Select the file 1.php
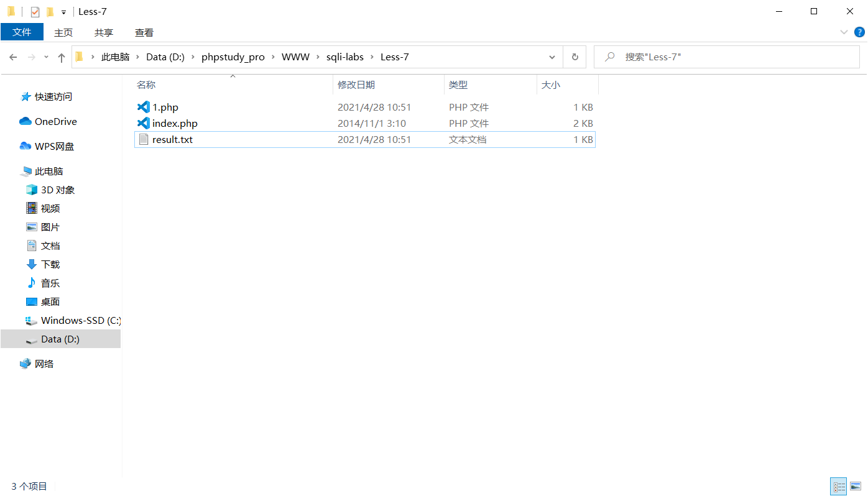Screen dimensions: 868x496 [x=165, y=107]
